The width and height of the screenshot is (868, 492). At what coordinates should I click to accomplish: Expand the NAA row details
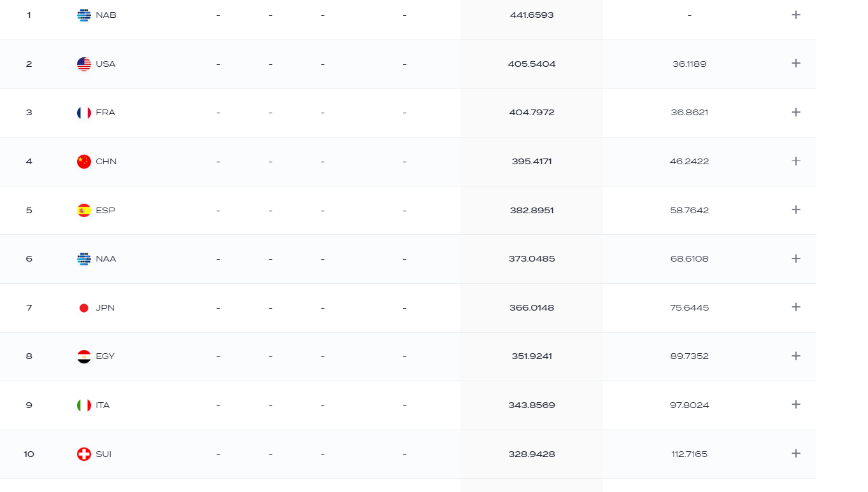point(795,258)
